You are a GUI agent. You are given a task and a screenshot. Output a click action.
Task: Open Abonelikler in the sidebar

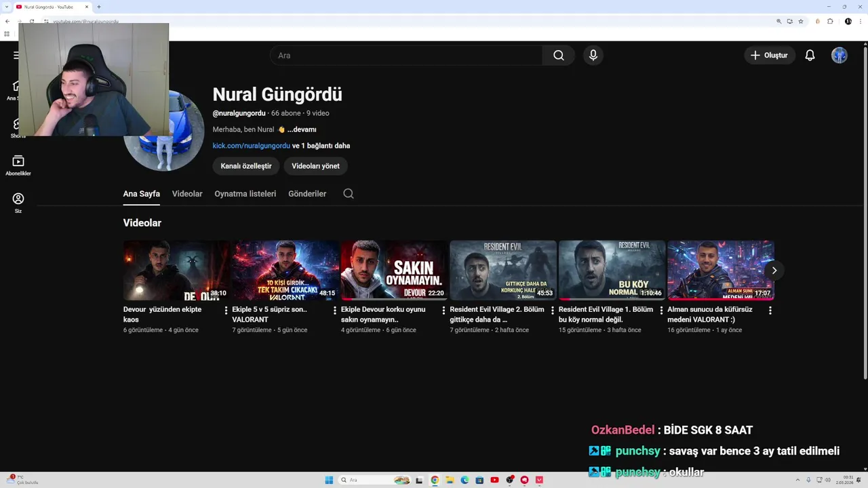18,165
